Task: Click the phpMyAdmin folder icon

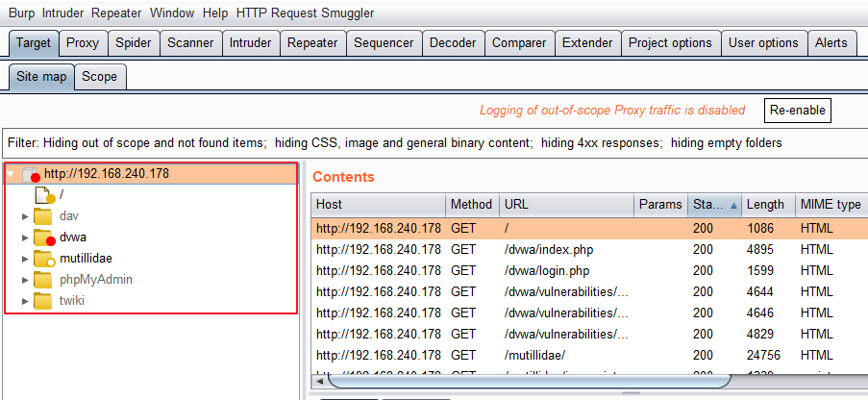Action: [42, 280]
